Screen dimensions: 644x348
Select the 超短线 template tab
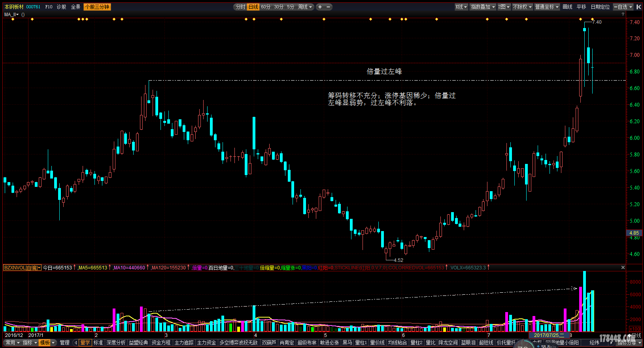486,342
